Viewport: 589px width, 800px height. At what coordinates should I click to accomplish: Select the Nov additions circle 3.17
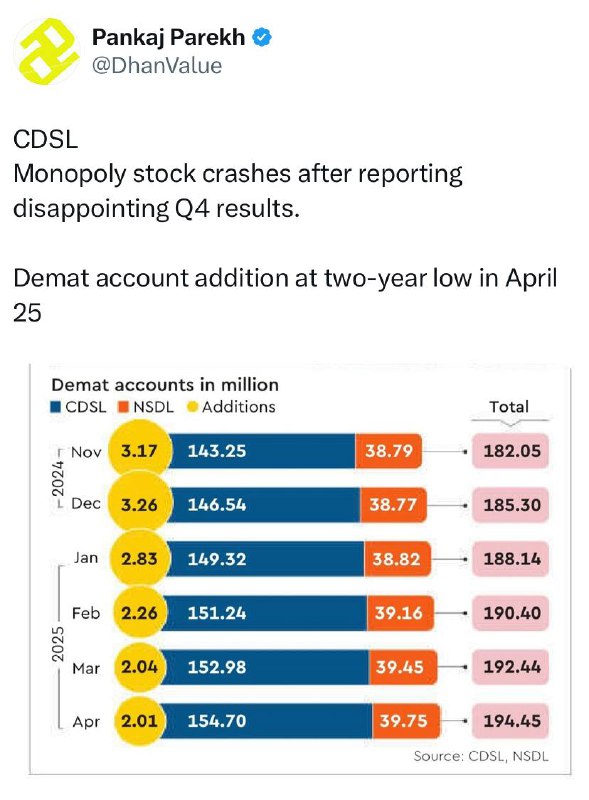click(139, 451)
